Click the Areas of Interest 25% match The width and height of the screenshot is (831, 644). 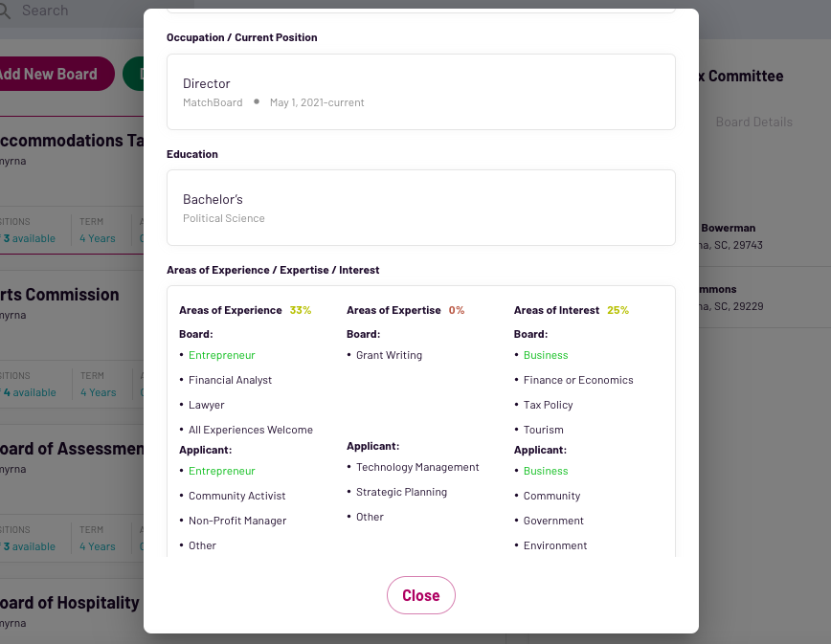click(618, 310)
